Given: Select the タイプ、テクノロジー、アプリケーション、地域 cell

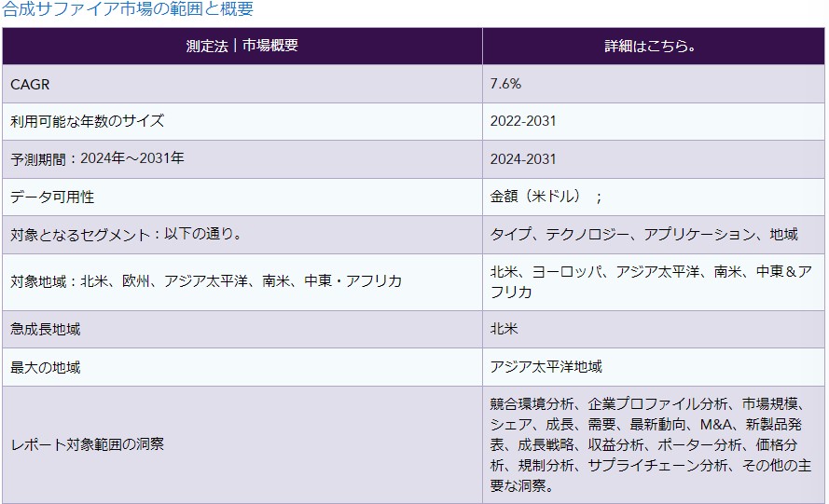Looking at the screenshot, I should pyautogui.click(x=654, y=235).
